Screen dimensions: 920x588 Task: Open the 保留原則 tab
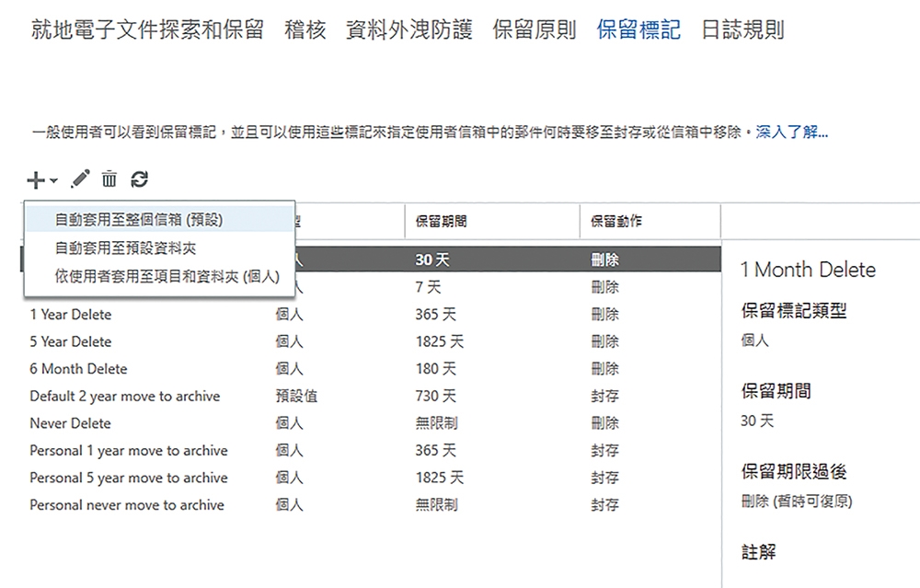click(x=534, y=29)
